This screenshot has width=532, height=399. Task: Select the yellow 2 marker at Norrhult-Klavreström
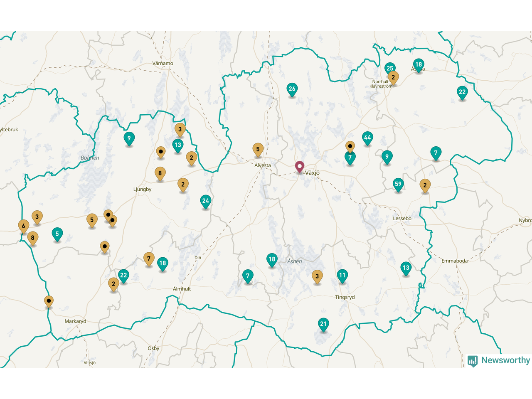coord(393,77)
